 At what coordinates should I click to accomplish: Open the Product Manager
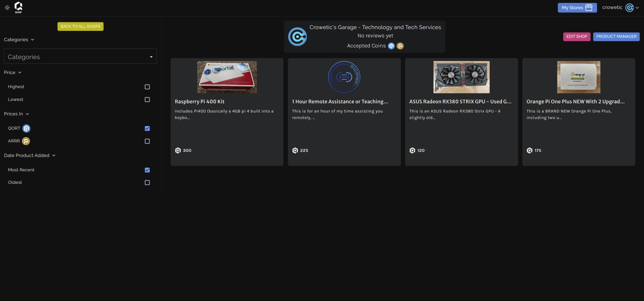tap(616, 37)
